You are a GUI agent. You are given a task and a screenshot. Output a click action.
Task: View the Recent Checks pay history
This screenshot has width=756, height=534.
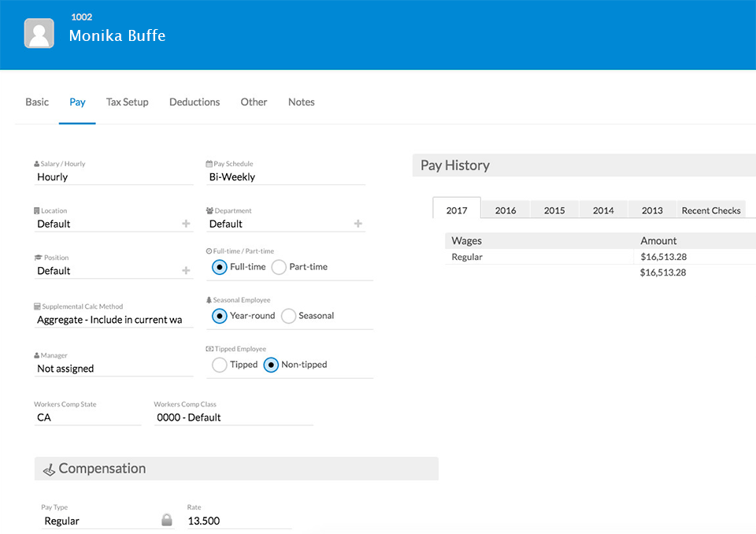click(710, 210)
